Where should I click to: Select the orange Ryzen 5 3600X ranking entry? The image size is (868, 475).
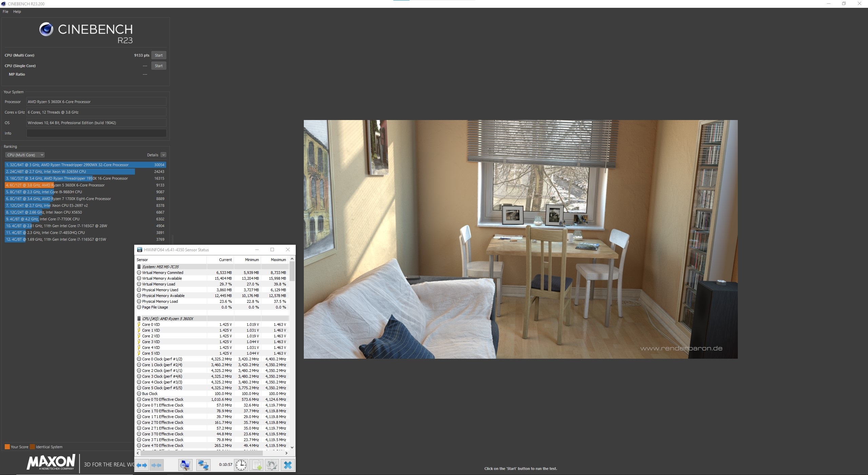tap(85, 185)
